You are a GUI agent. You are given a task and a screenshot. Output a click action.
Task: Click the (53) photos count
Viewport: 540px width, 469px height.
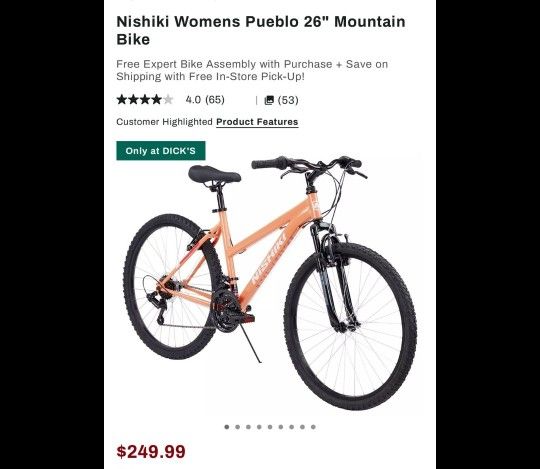point(288,100)
